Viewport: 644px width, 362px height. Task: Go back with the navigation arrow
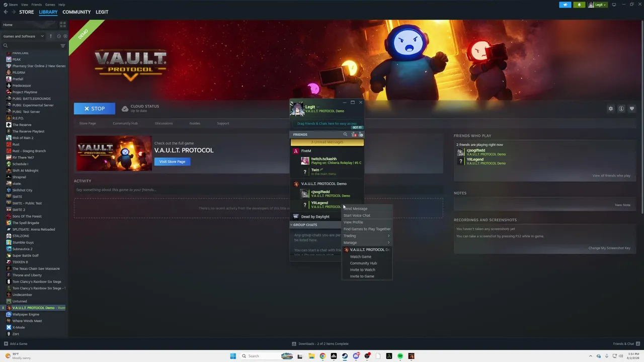pyautogui.click(x=6, y=12)
